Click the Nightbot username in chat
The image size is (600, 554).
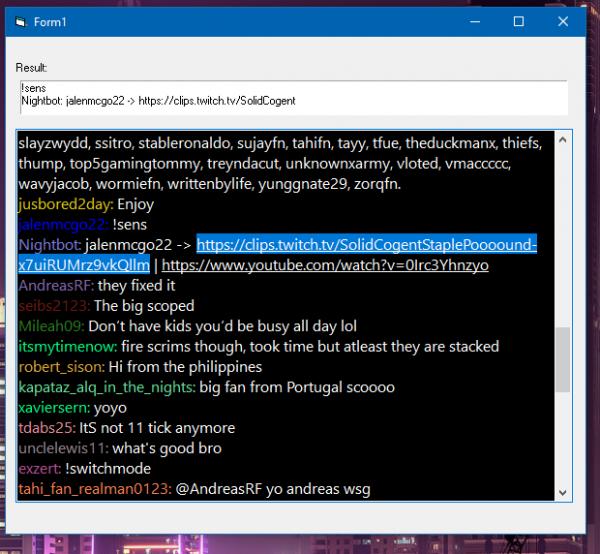click(x=49, y=245)
